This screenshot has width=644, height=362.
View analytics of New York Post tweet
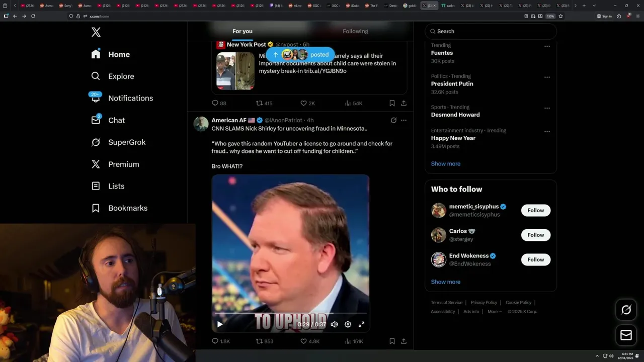tap(353, 103)
